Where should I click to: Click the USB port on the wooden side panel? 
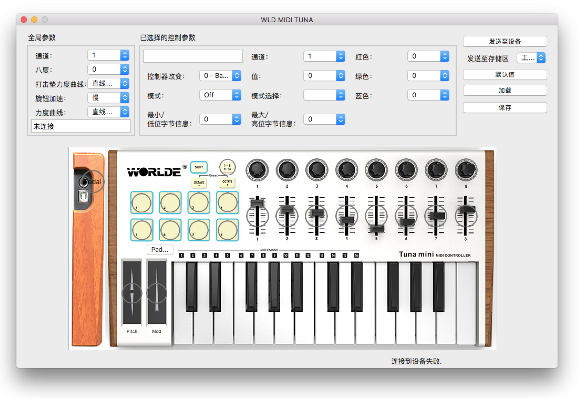click(84, 196)
